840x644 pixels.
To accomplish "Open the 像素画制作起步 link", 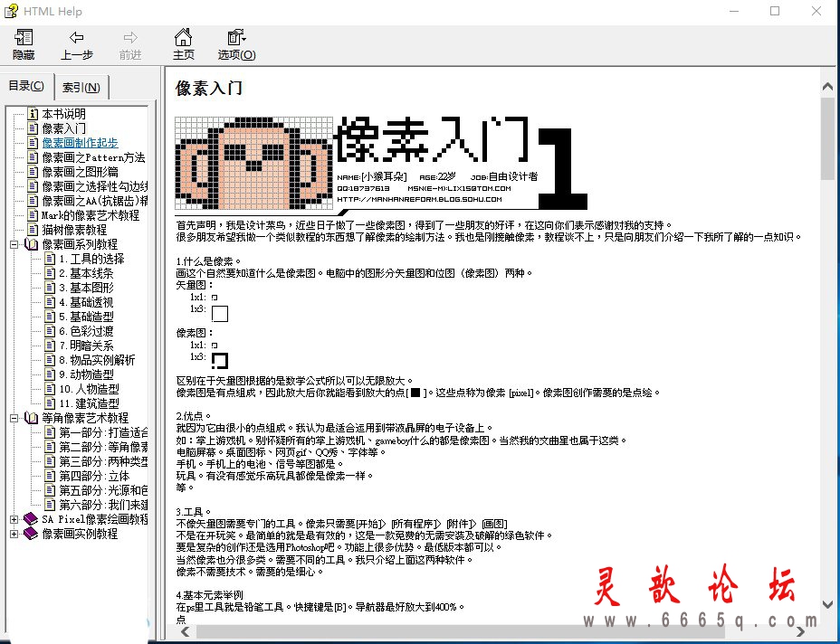I will (x=80, y=143).
